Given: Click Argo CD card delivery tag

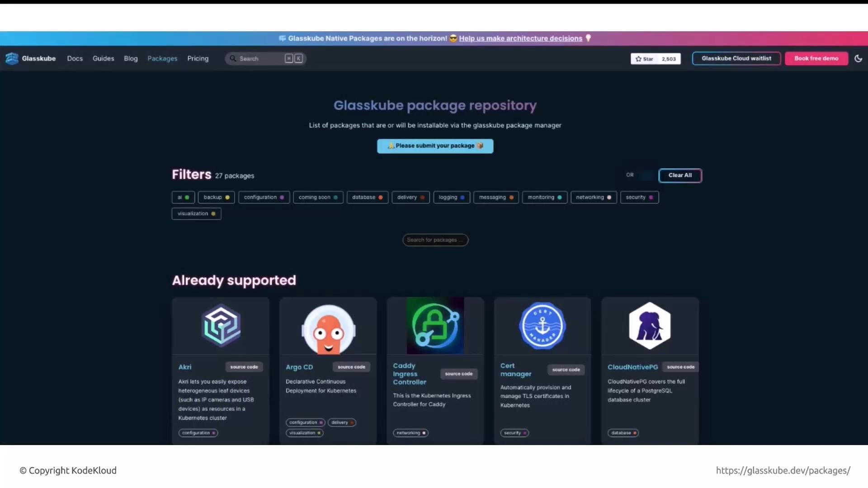Looking at the screenshot, I should (x=342, y=422).
